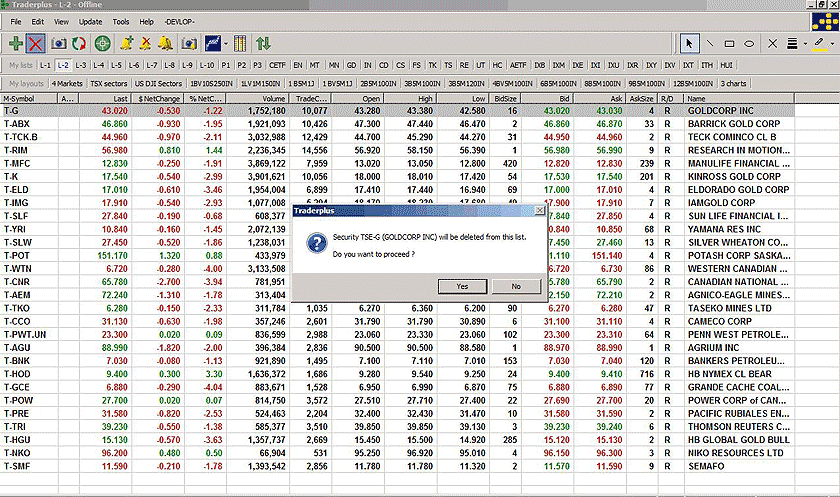
Task: Open the File menu
Action: [x=16, y=22]
